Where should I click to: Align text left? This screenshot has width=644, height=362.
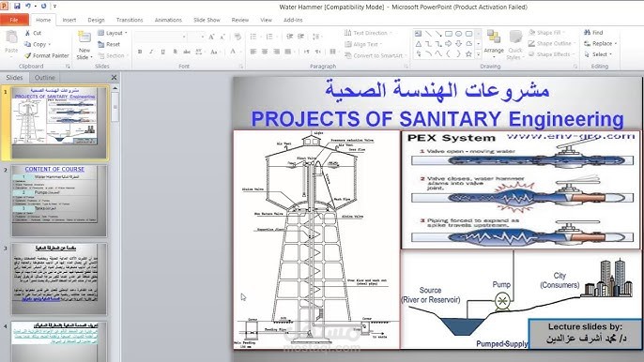253,52
